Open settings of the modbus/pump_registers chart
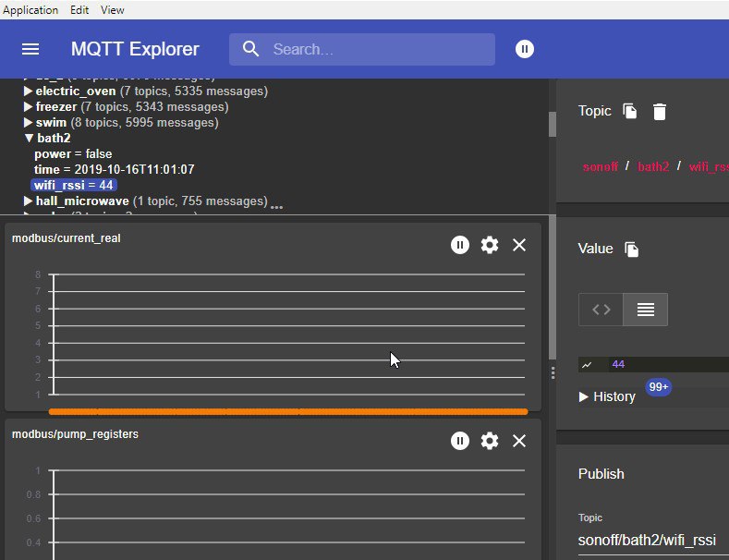 point(490,441)
